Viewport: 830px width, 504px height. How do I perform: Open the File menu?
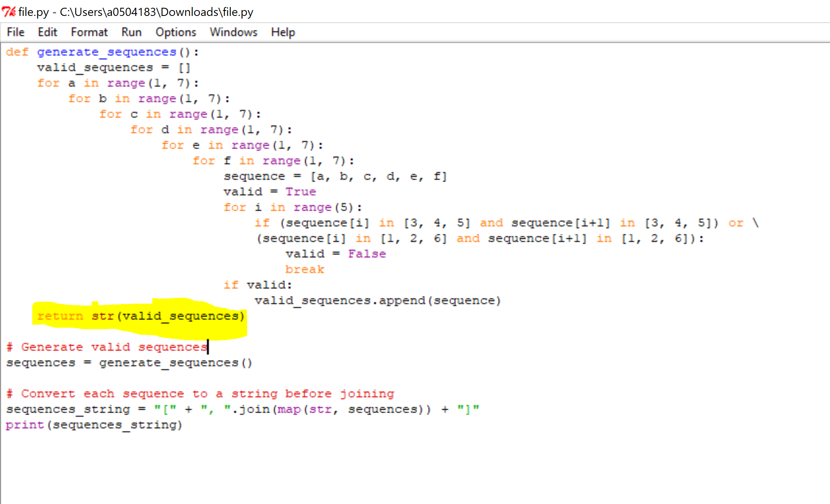15,32
